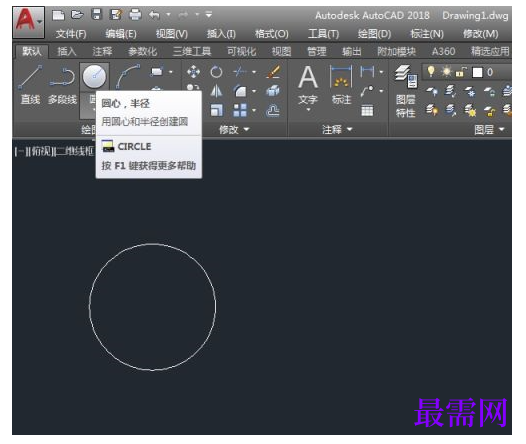
Task: Switch to the 参数化 ribbon tab
Action: (143, 51)
